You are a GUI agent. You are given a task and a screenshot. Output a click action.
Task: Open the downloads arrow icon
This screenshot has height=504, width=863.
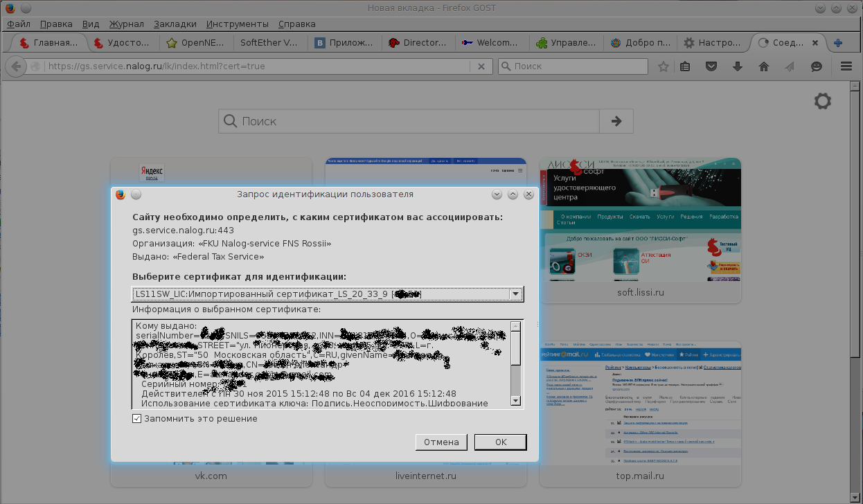pos(738,66)
